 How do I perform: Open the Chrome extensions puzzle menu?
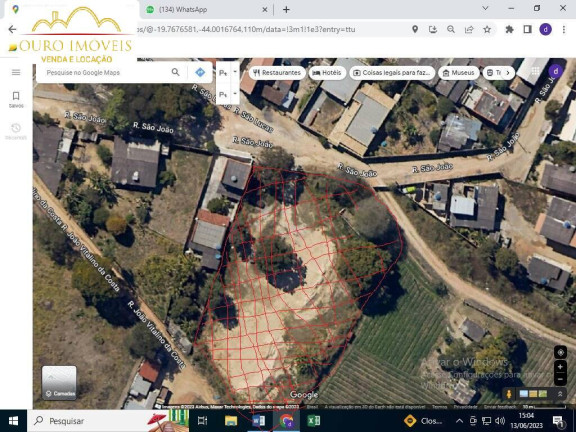509,29
